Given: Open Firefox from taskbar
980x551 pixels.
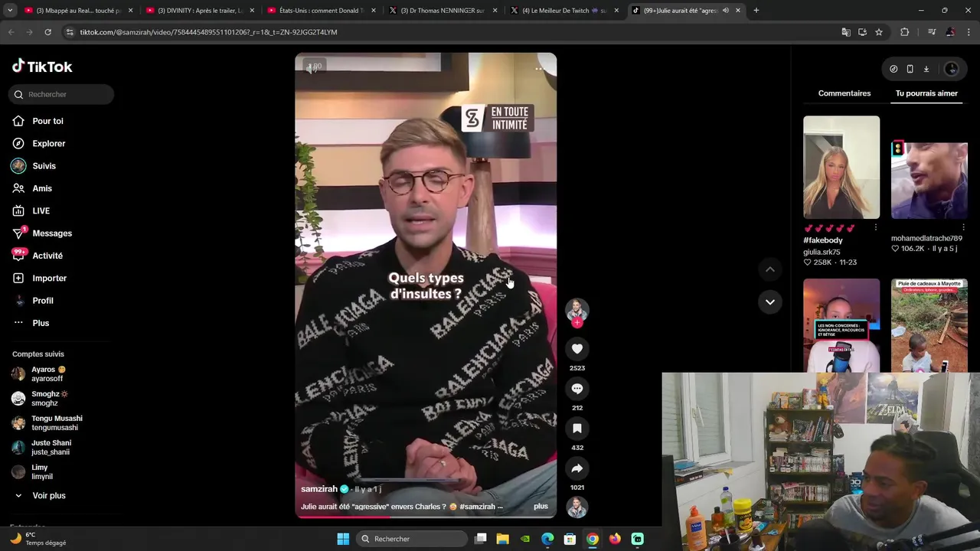Looking at the screenshot, I should pyautogui.click(x=615, y=539).
